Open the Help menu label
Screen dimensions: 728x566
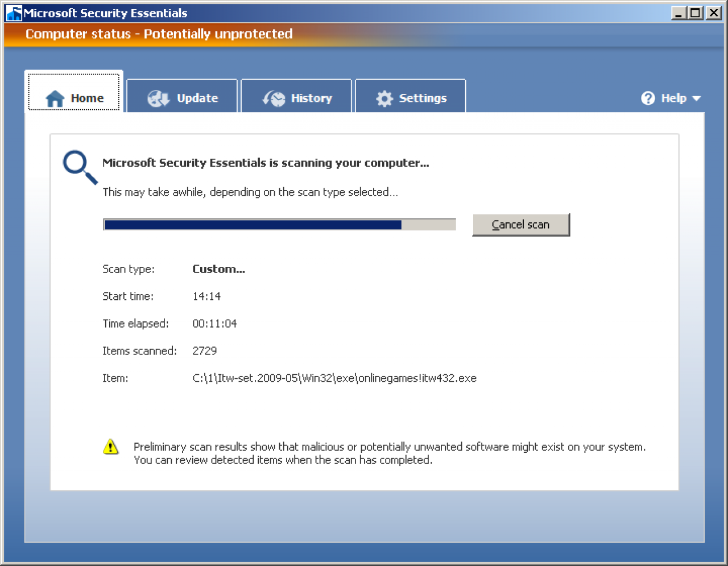674,98
